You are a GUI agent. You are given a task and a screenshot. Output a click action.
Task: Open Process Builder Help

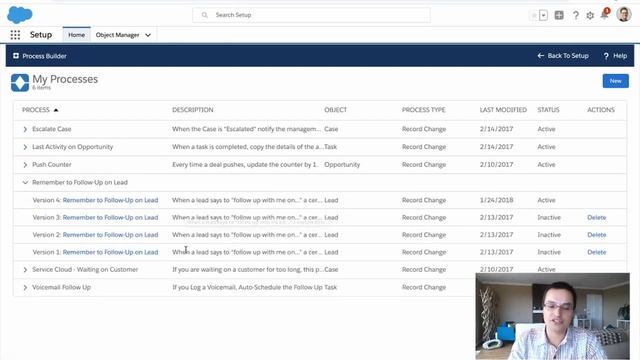tap(615, 56)
